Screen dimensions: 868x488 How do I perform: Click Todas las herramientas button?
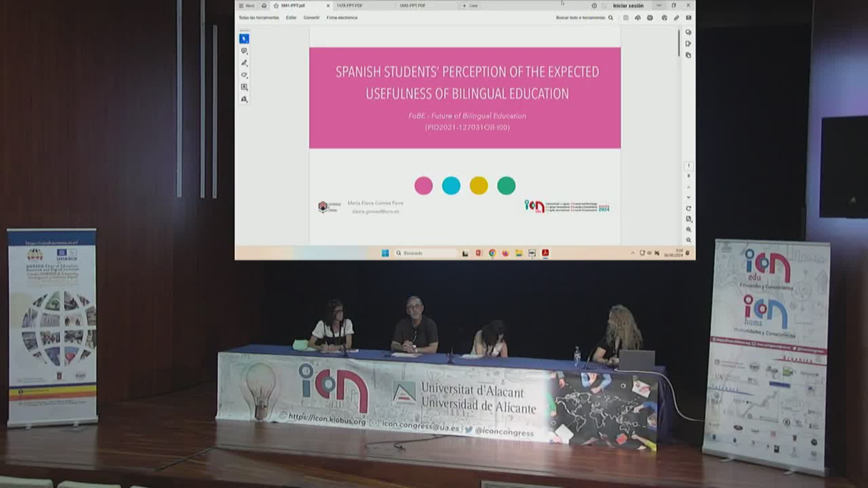coord(259,18)
